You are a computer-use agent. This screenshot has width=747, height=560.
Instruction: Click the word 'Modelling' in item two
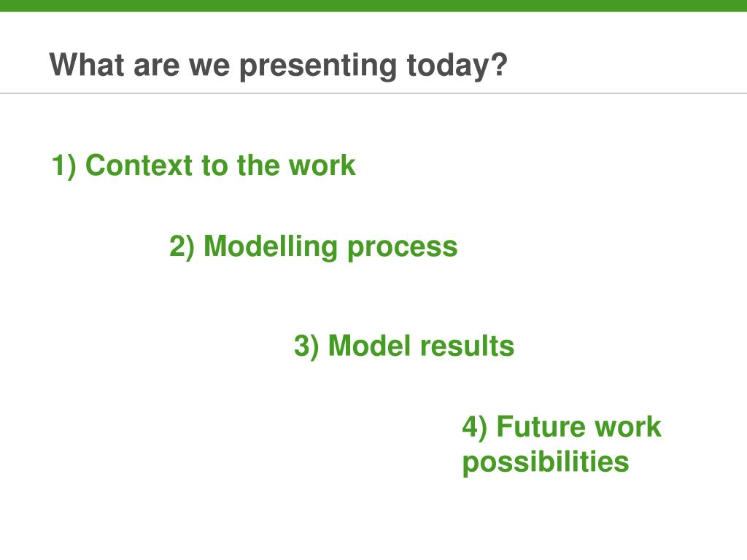click(271, 246)
